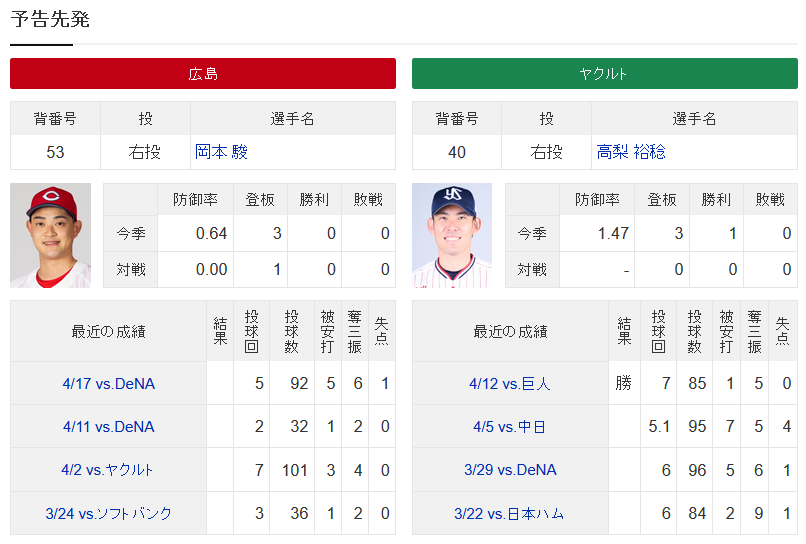Click the Yakult pitcher's photo
This screenshot has width=806, height=544.
click(x=452, y=235)
